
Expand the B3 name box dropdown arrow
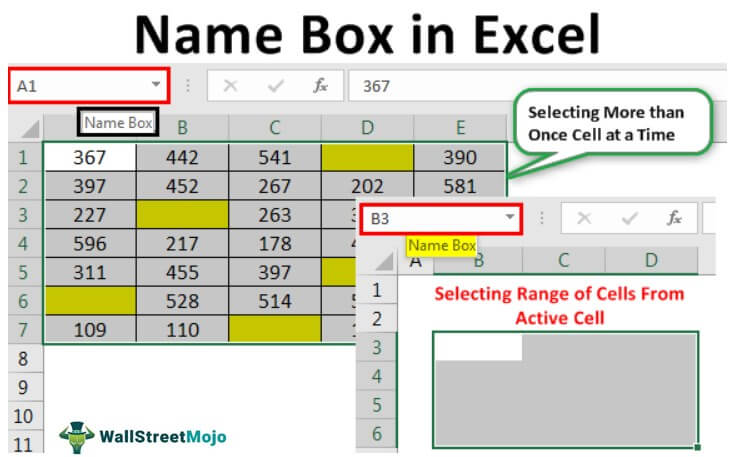click(509, 218)
